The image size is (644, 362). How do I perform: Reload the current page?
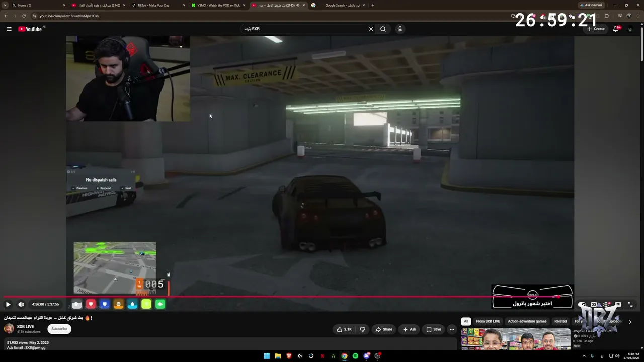pos(24,16)
